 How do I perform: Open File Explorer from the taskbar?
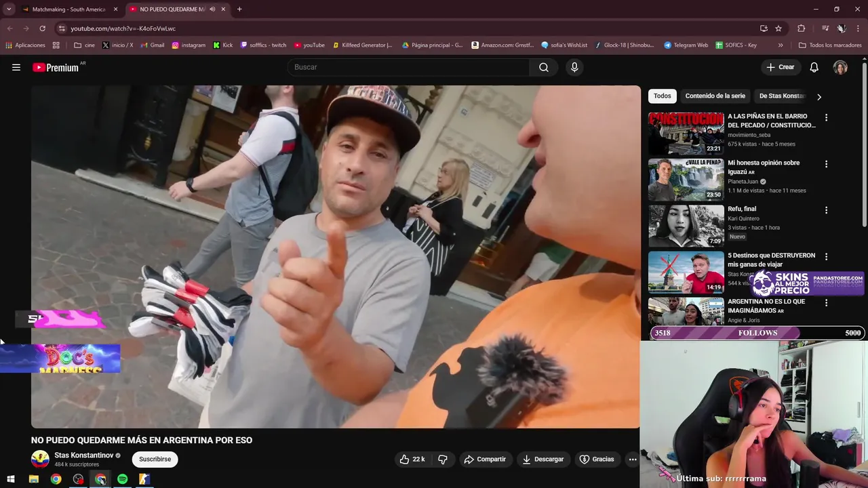pos(33,479)
